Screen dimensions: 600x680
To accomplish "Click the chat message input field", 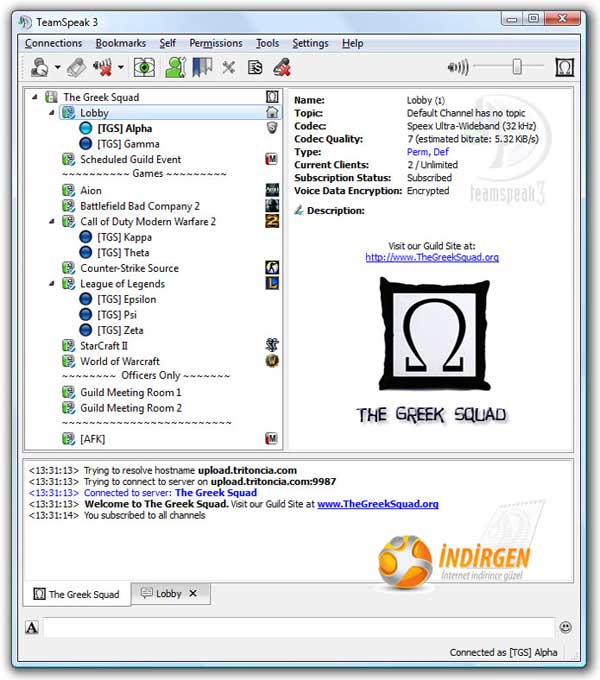I will (x=299, y=628).
